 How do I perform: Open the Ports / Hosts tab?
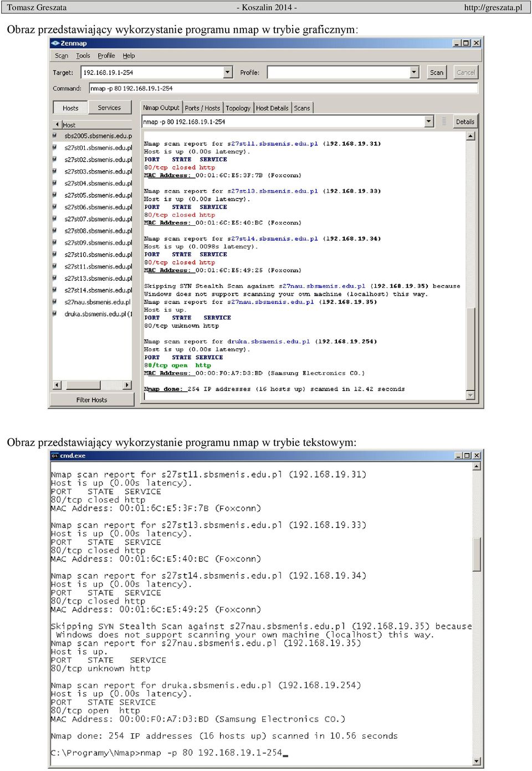pos(202,108)
